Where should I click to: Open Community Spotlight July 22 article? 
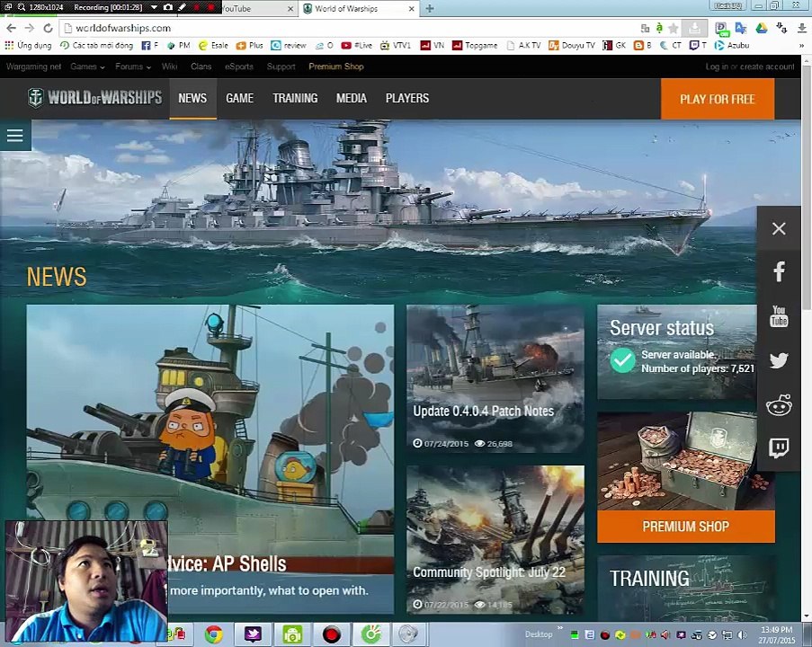tap(495, 539)
